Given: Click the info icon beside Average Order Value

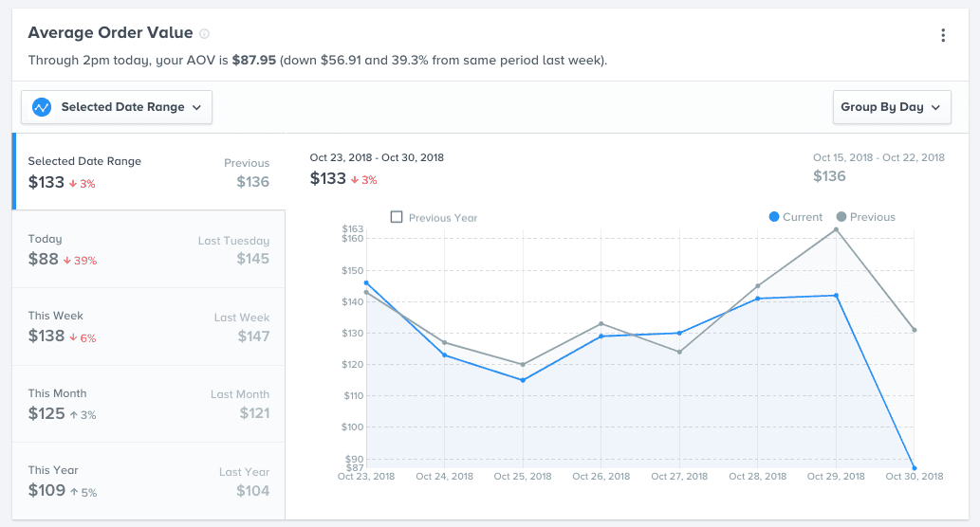Looking at the screenshot, I should [x=205, y=34].
